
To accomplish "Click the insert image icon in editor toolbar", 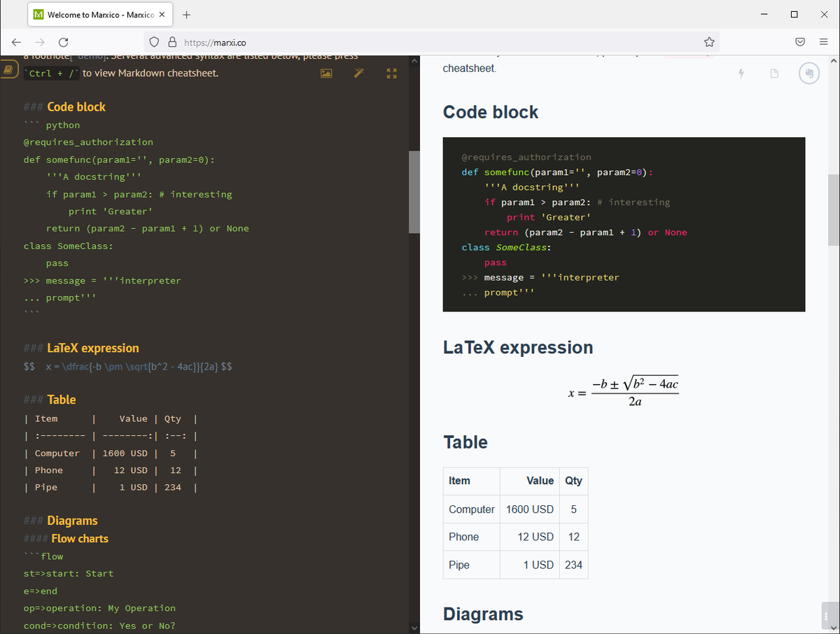I will click(x=326, y=73).
